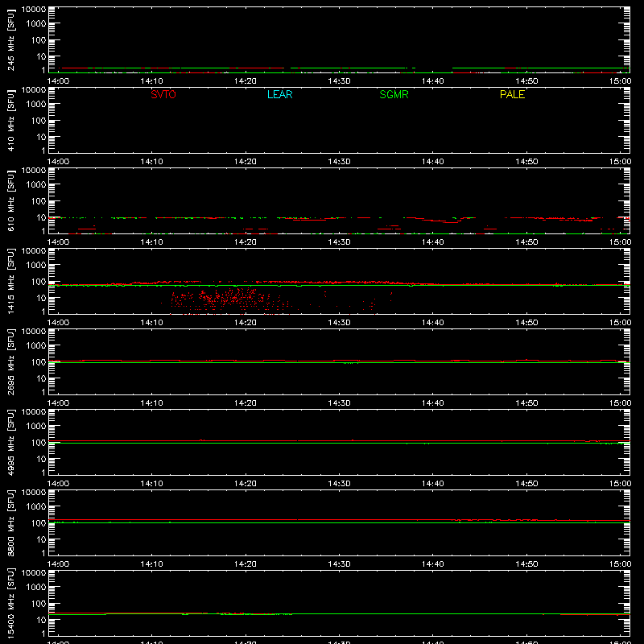Click the 14:30 tick label of the 4995 MHz panel
Image resolution: width=644 pixels, height=644 pixels.
point(339,484)
